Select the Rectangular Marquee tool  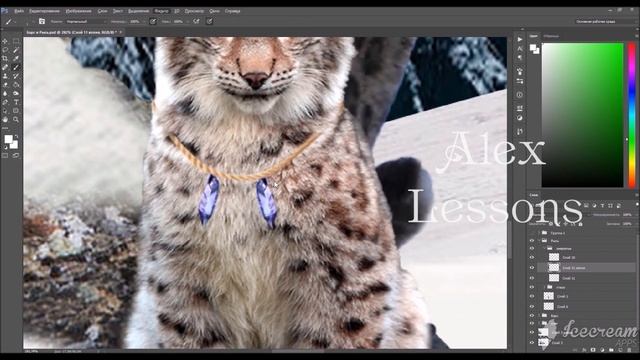click(x=16, y=41)
